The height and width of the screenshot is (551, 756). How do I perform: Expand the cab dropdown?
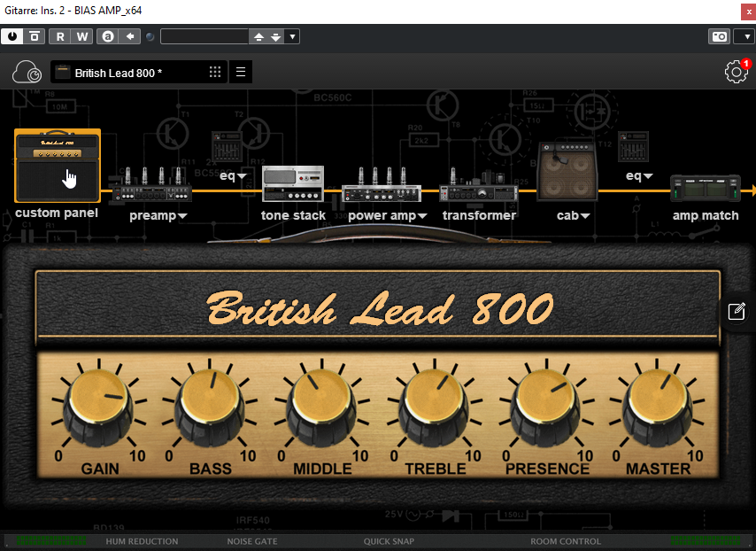point(571,215)
